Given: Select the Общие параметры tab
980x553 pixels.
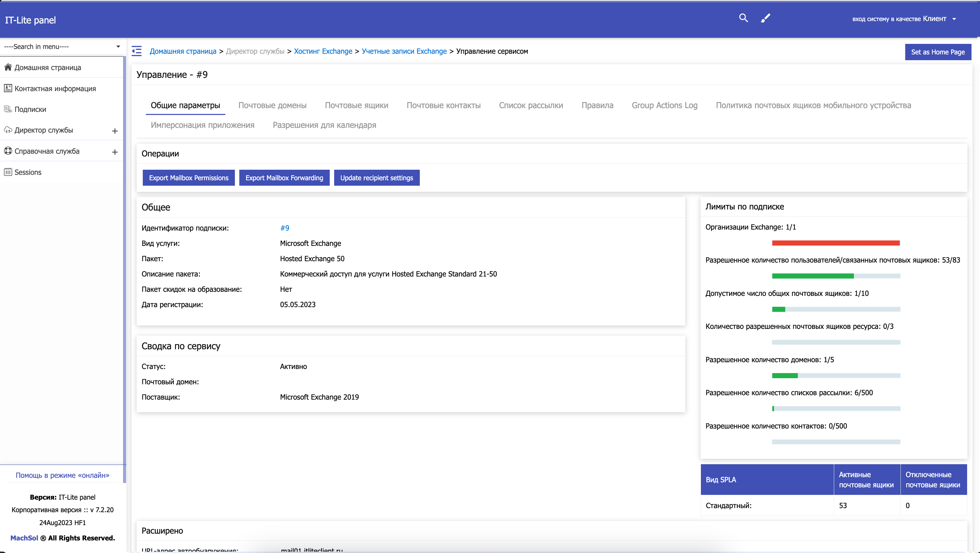Looking at the screenshot, I should pos(185,105).
